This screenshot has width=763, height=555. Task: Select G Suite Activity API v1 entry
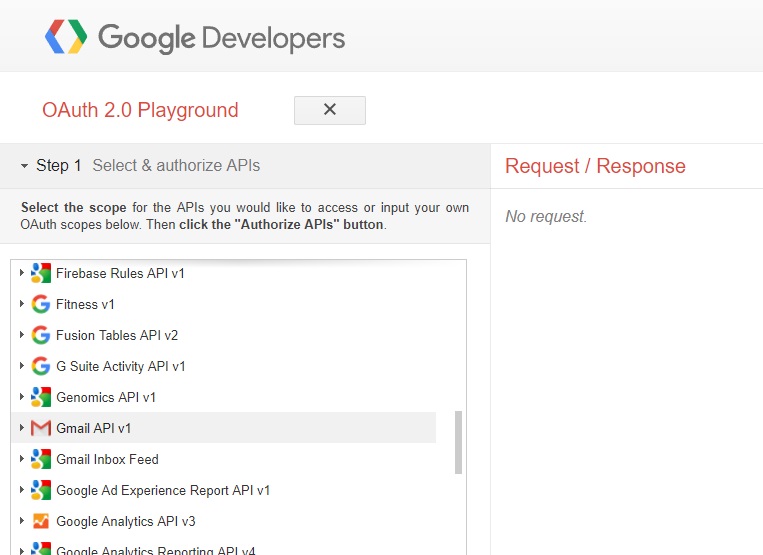click(x=120, y=366)
